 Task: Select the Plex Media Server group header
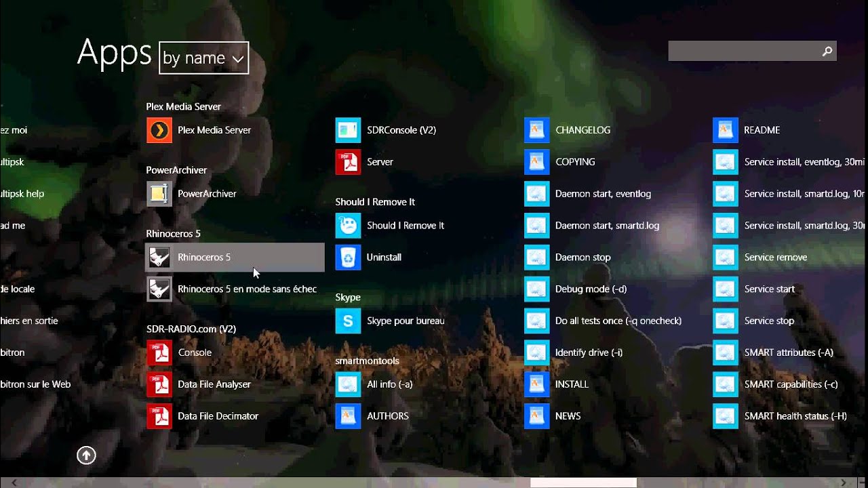click(x=184, y=106)
